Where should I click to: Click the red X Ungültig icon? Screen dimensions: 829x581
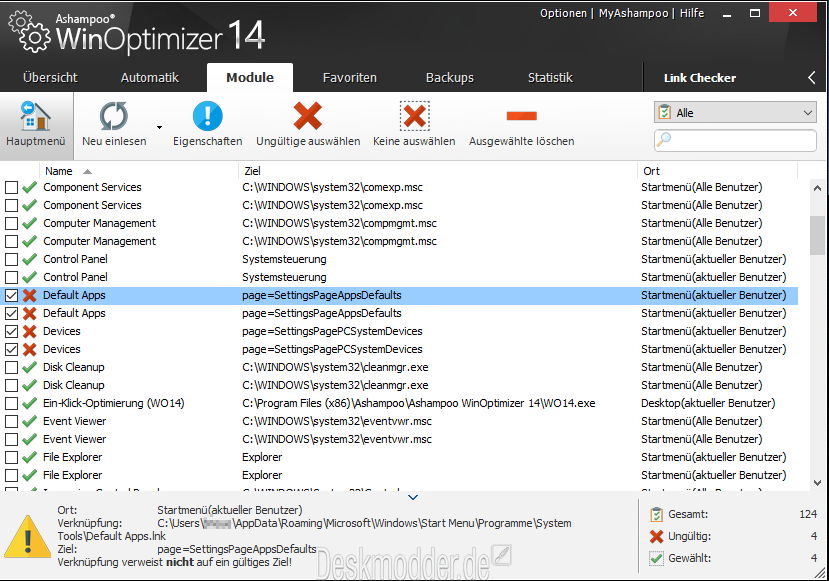656,536
